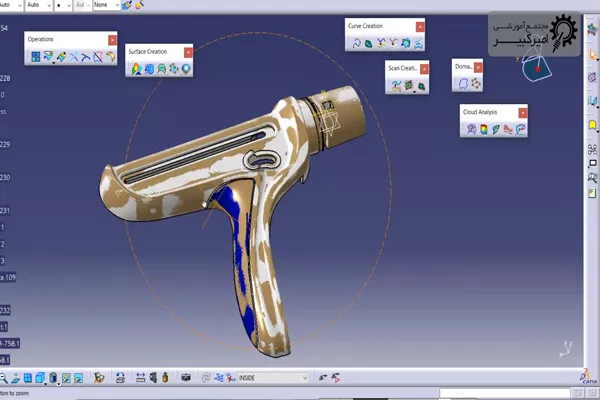600x400 pixels.
Task: Click the command input field in status bar
Action: click(505, 393)
